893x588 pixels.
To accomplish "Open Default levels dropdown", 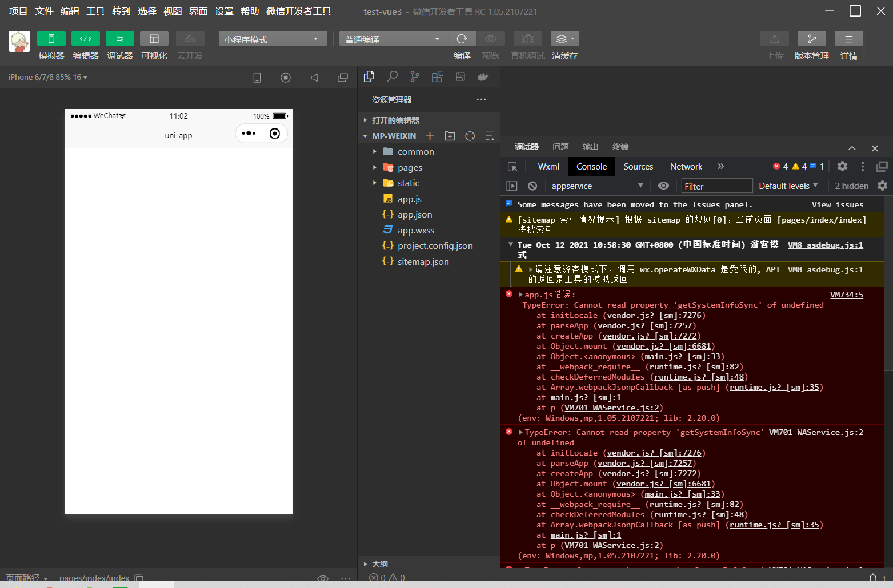I will tap(788, 186).
